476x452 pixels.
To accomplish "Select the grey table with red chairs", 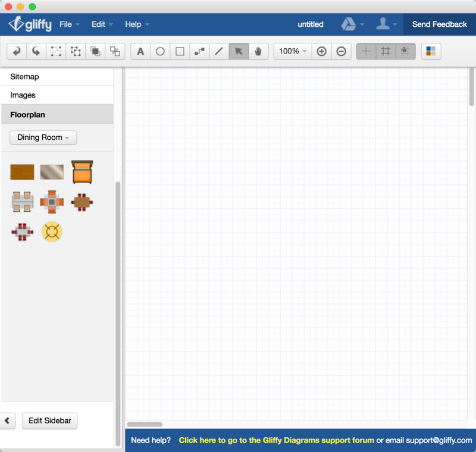I will click(23, 232).
